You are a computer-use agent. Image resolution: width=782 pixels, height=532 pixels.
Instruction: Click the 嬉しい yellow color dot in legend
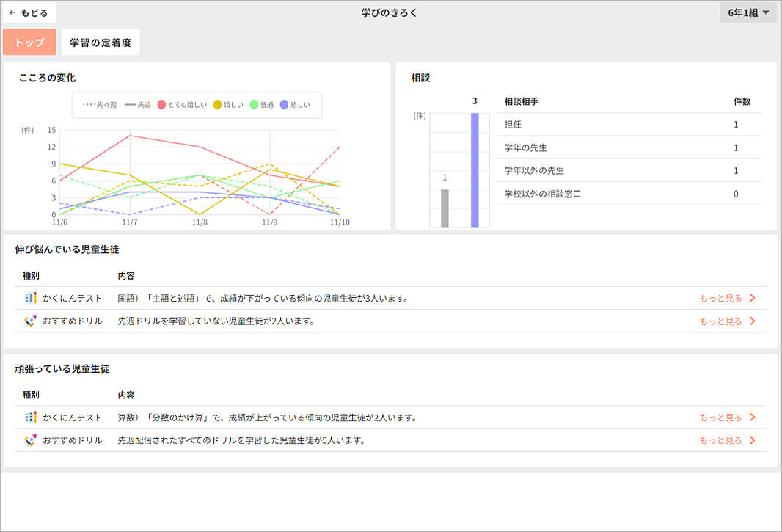(x=218, y=104)
